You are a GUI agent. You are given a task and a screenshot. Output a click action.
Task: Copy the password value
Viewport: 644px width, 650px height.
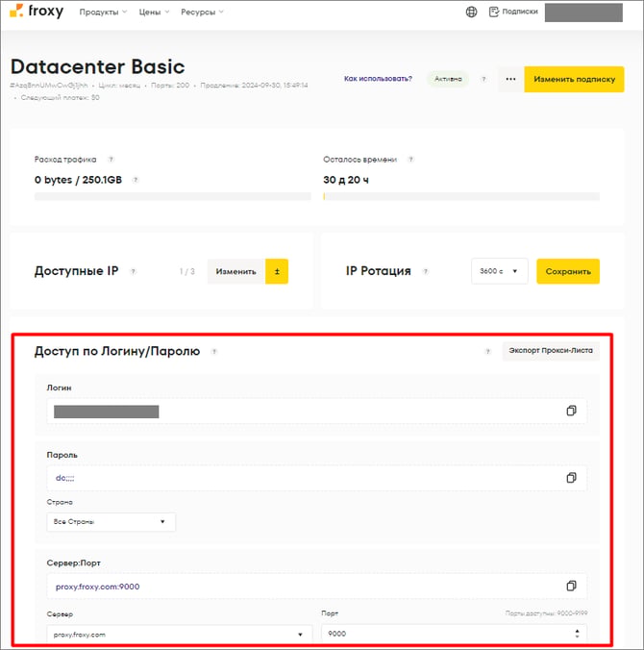pyautogui.click(x=571, y=478)
